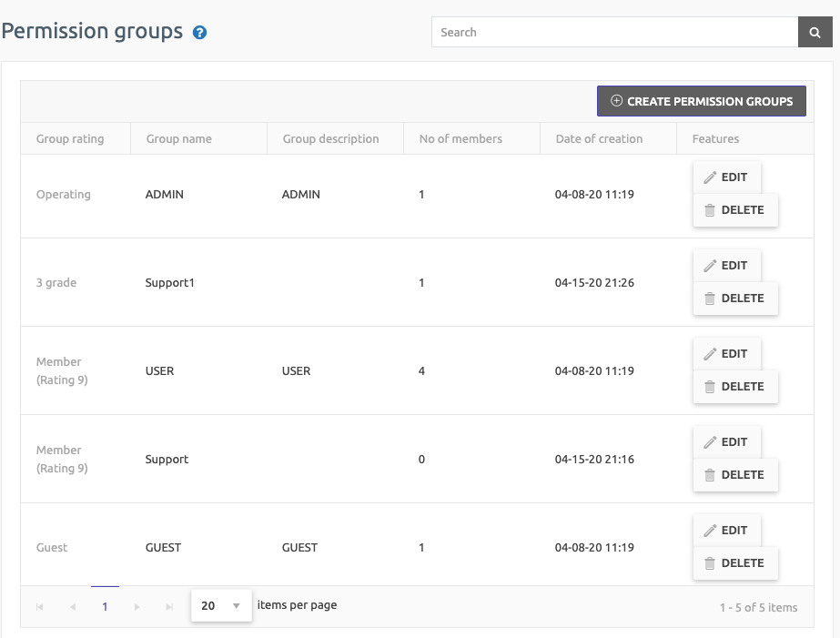The image size is (840, 638).
Task: Delete the GUEST permission group
Action: [734, 563]
